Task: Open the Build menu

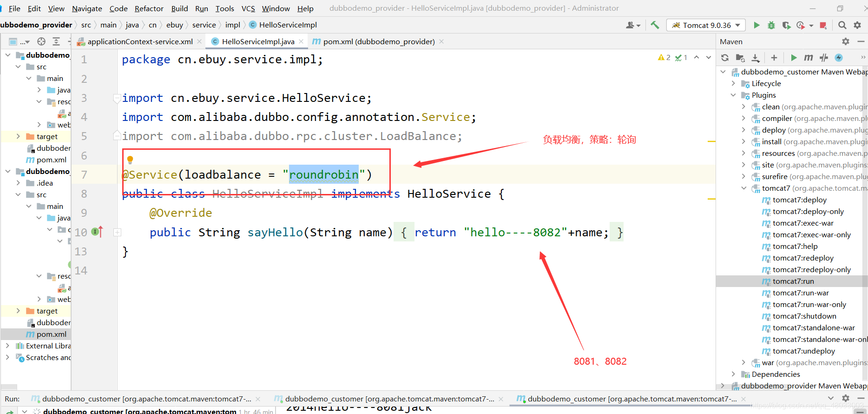Action: 179,8
